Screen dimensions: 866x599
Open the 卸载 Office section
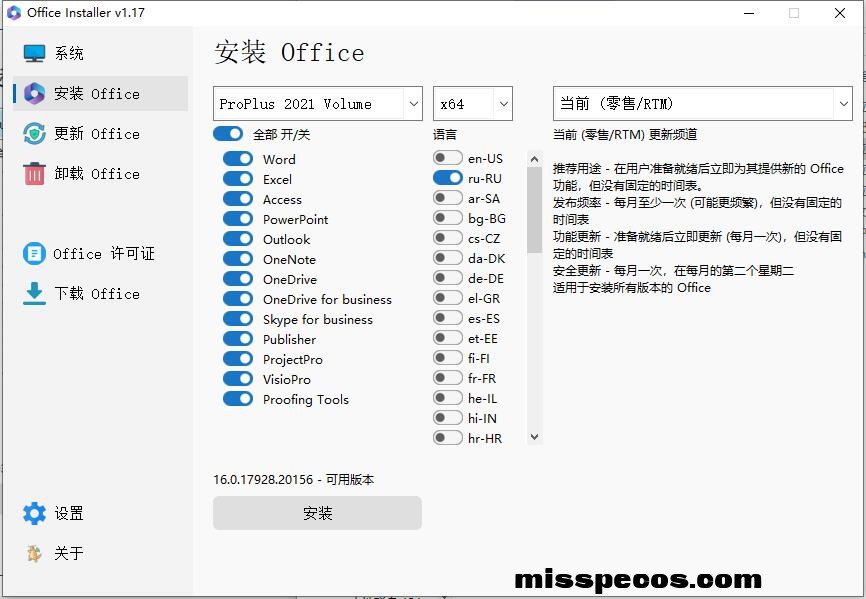pyautogui.click(x=101, y=173)
